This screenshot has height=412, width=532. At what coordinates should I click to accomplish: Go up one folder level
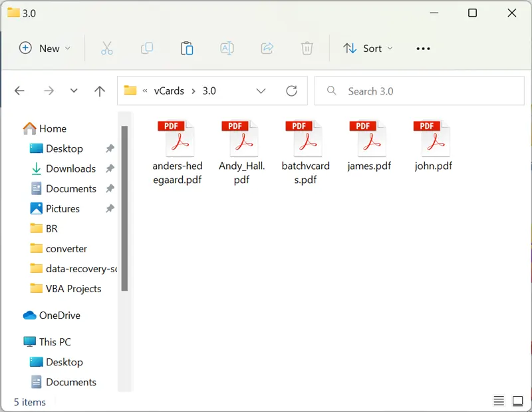tap(100, 91)
